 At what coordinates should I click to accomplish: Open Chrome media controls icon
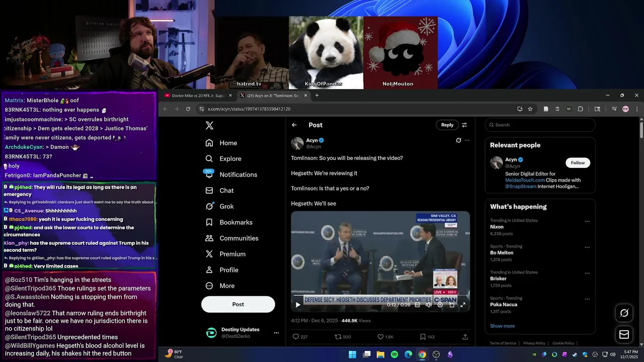[x=614, y=109]
